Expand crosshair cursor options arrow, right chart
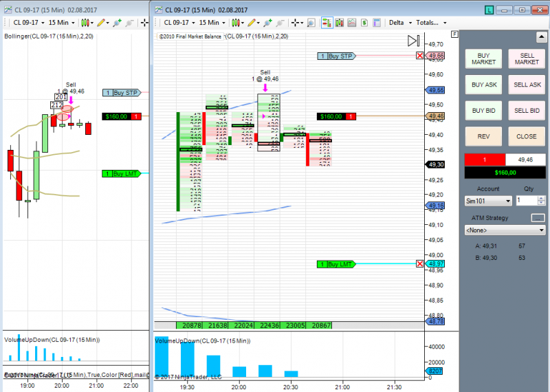Screen dimensions: 550x392 coord(302,23)
